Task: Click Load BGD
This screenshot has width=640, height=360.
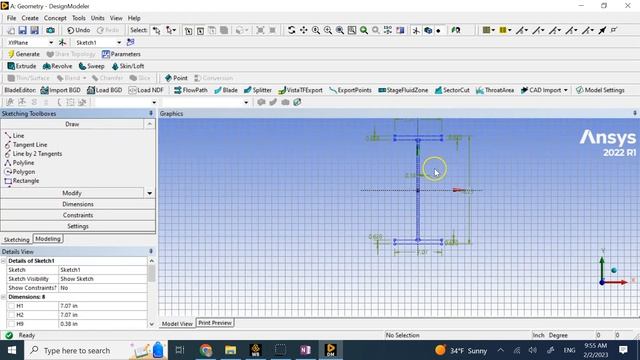Action: coord(105,90)
